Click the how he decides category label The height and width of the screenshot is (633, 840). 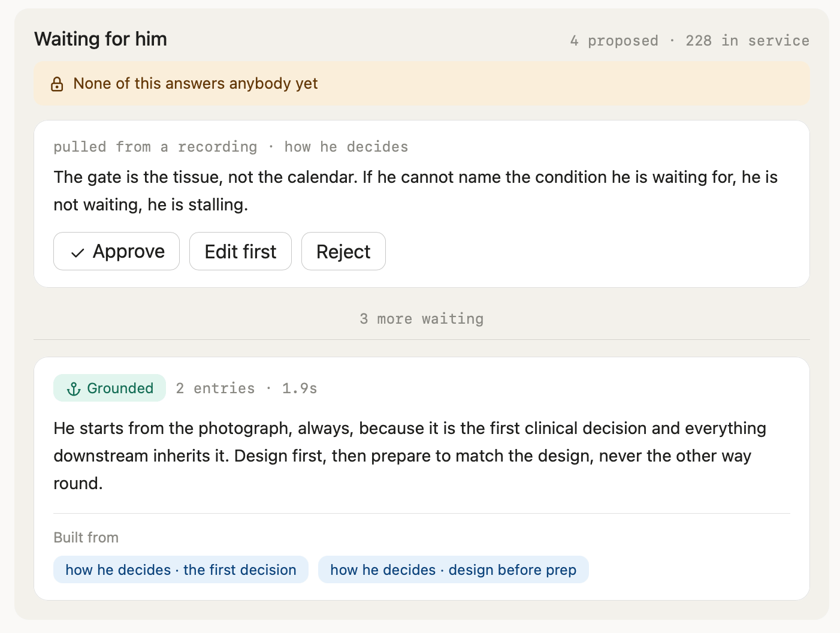[346, 147]
